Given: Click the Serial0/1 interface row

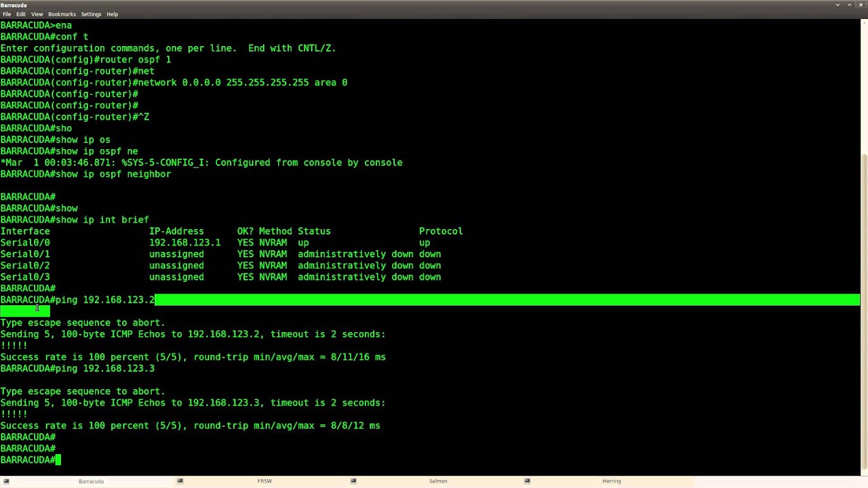Looking at the screenshot, I should [x=220, y=254].
